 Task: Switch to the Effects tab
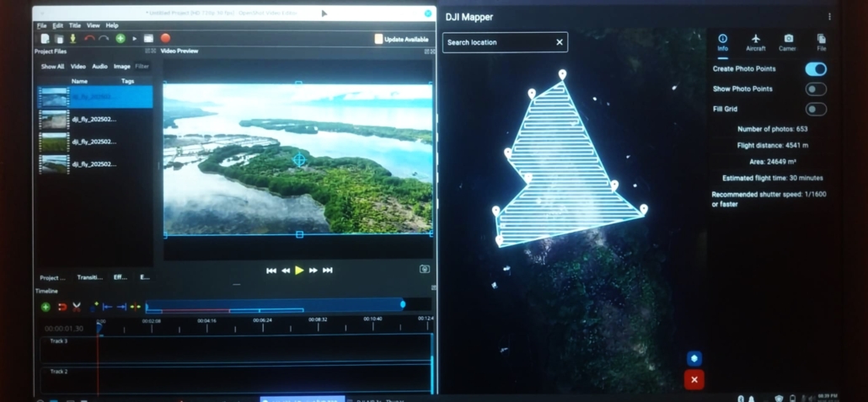pyautogui.click(x=121, y=277)
